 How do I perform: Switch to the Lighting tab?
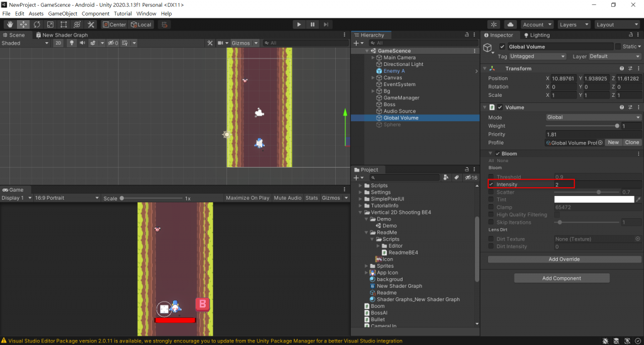(536, 35)
